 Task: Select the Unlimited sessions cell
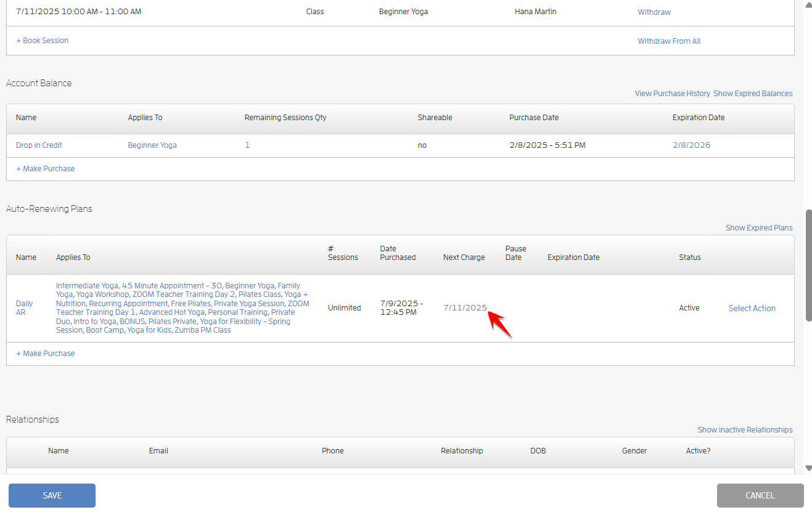pos(345,308)
